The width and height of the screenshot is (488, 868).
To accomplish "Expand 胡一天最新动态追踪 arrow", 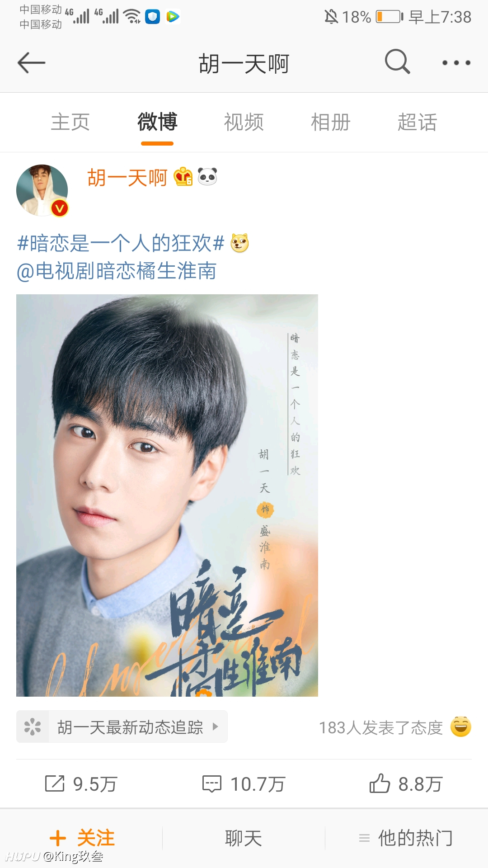I will pos(215,726).
